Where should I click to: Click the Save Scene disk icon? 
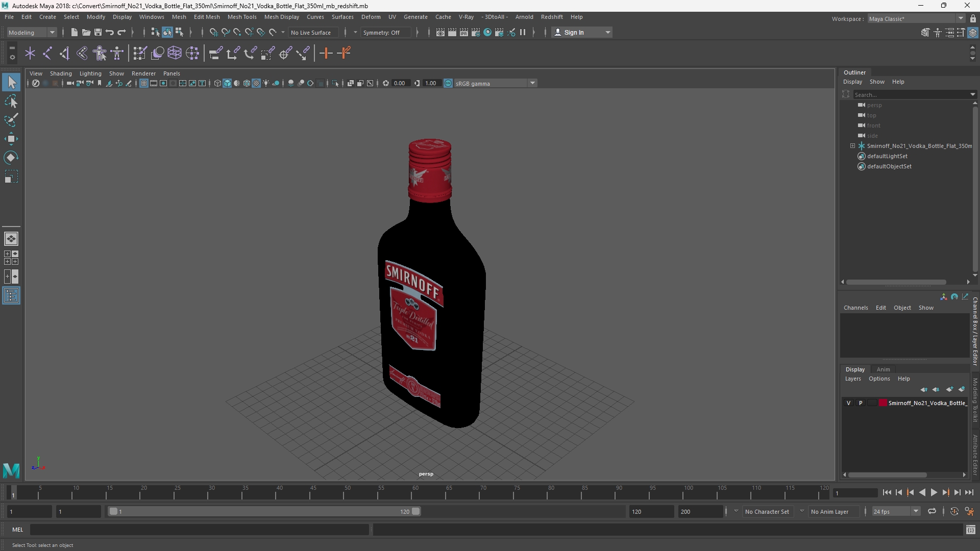click(97, 32)
